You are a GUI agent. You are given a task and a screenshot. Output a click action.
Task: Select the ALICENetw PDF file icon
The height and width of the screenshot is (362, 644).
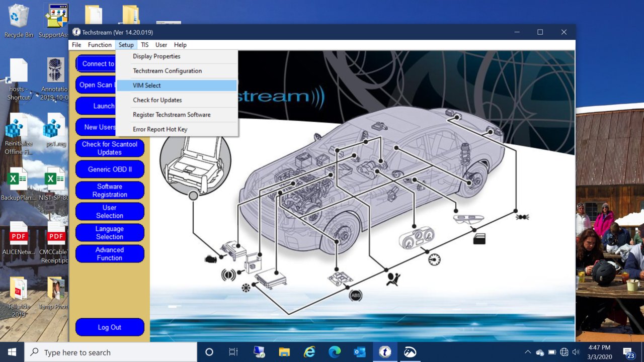point(19,238)
